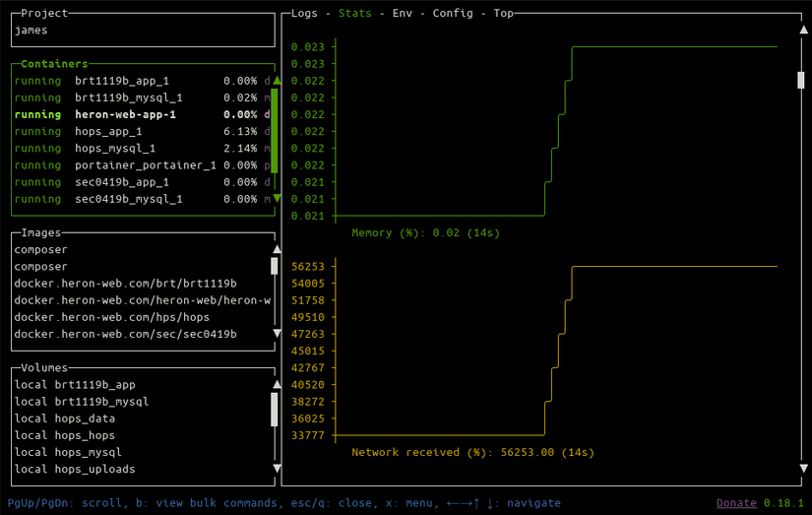The height and width of the screenshot is (515, 812).
Task: Select volume local brt1119b_app
Action: [75, 384]
